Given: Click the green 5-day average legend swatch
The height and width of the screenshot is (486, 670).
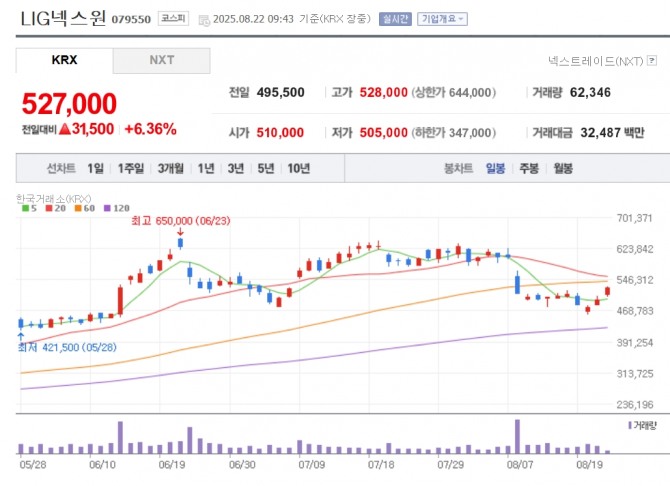Looking at the screenshot, I should pos(25,208).
